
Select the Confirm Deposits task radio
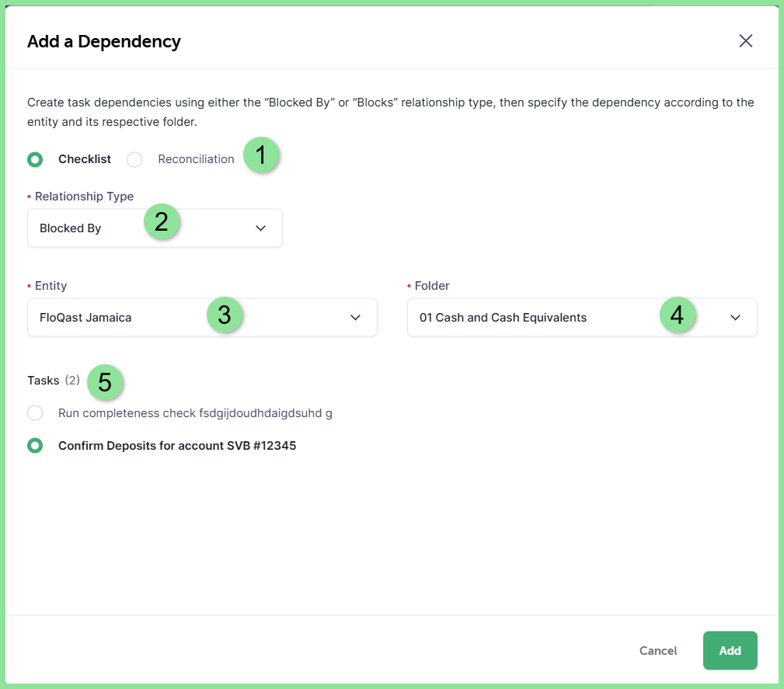[35, 446]
